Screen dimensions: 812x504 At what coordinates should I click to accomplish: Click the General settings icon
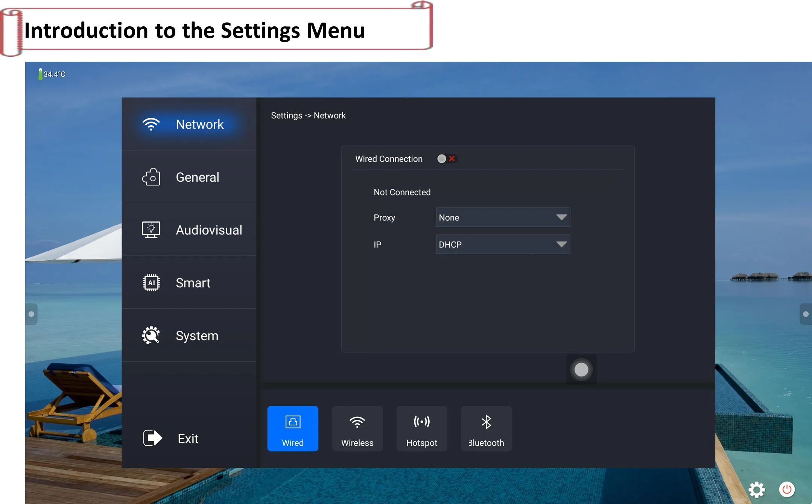[x=151, y=177]
